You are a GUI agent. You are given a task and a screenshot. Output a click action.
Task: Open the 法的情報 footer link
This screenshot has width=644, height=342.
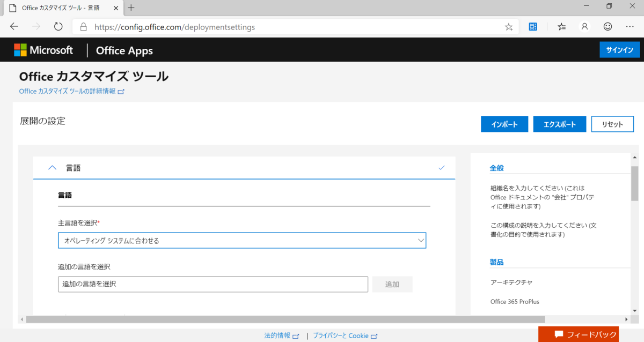[282, 336]
